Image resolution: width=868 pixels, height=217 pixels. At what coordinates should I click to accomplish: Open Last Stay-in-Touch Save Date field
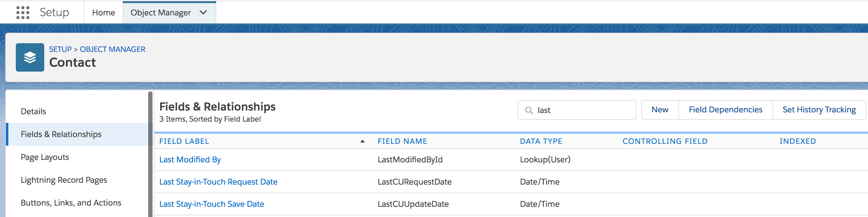click(211, 204)
